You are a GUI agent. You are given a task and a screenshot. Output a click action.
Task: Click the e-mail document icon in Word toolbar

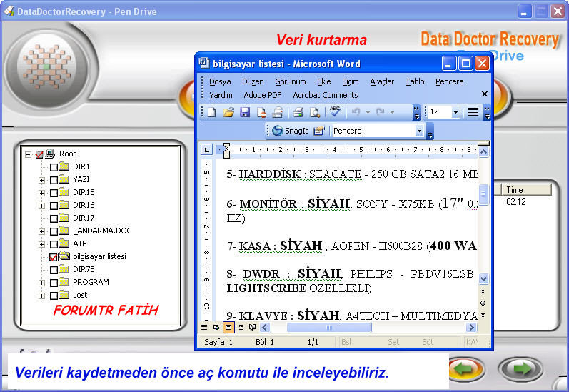click(278, 112)
